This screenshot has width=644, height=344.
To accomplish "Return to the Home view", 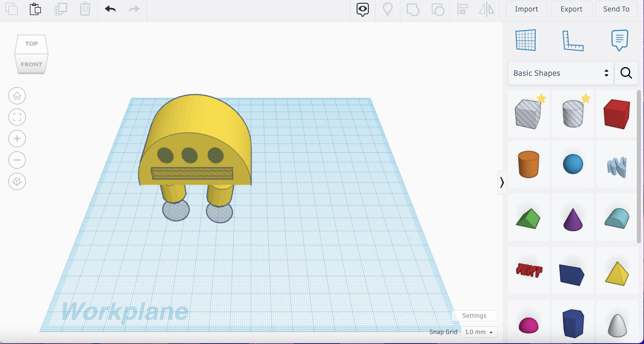I will click(17, 96).
